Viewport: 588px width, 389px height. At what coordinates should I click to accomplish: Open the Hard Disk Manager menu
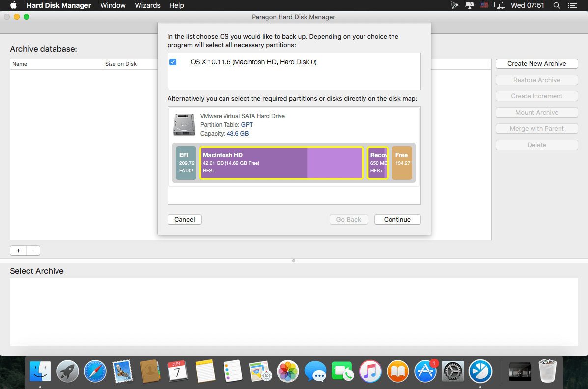coord(59,5)
